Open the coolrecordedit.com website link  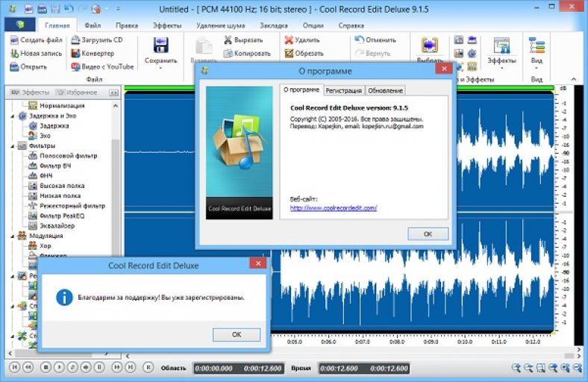point(333,208)
